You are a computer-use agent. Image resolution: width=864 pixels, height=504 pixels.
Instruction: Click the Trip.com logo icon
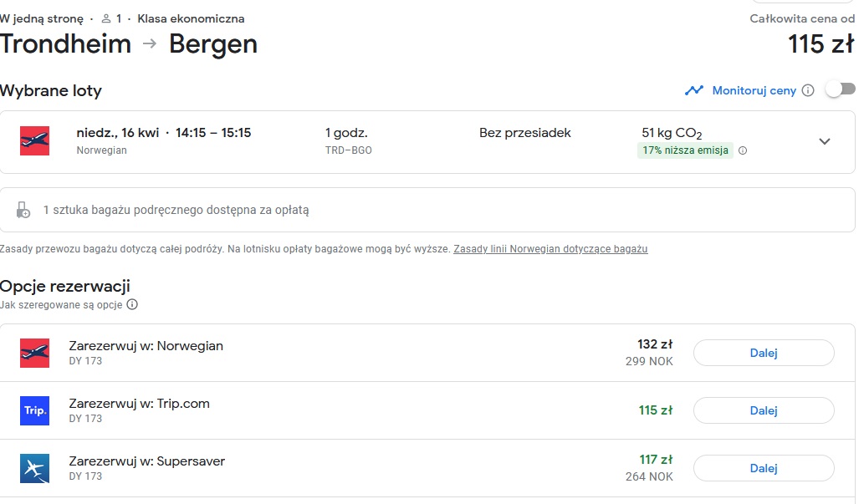(35, 411)
